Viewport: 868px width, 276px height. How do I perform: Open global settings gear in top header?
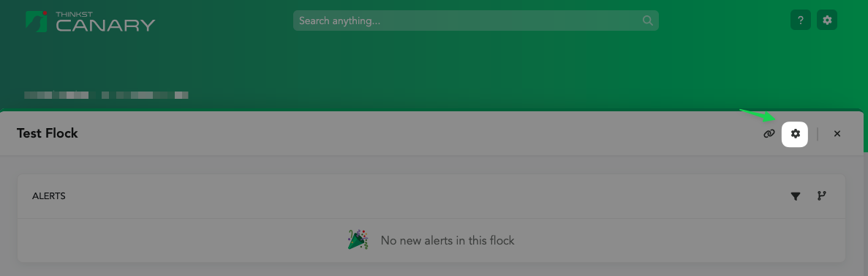pyautogui.click(x=827, y=20)
